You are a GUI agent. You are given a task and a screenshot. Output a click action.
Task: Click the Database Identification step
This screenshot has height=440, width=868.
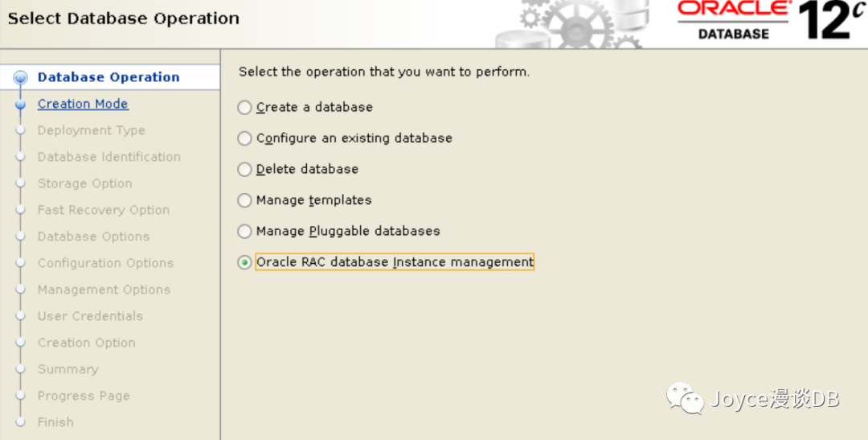pyautogui.click(x=108, y=157)
